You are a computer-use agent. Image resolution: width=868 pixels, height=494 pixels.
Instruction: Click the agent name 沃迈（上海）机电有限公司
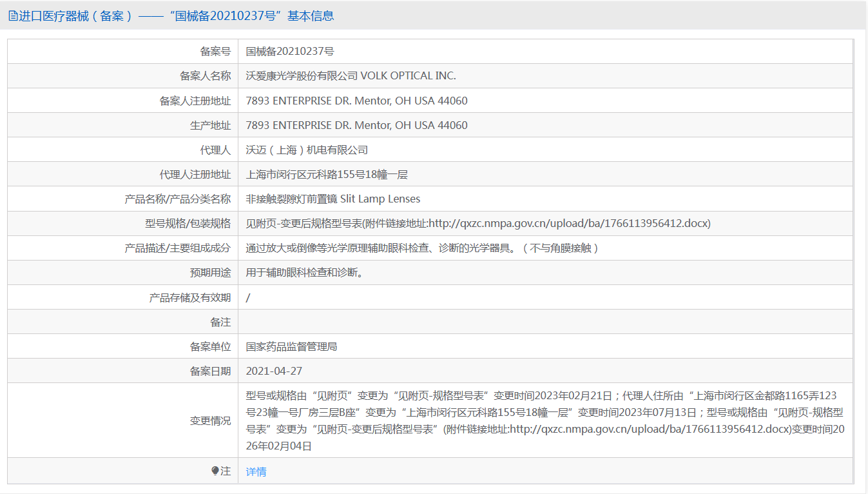point(307,150)
